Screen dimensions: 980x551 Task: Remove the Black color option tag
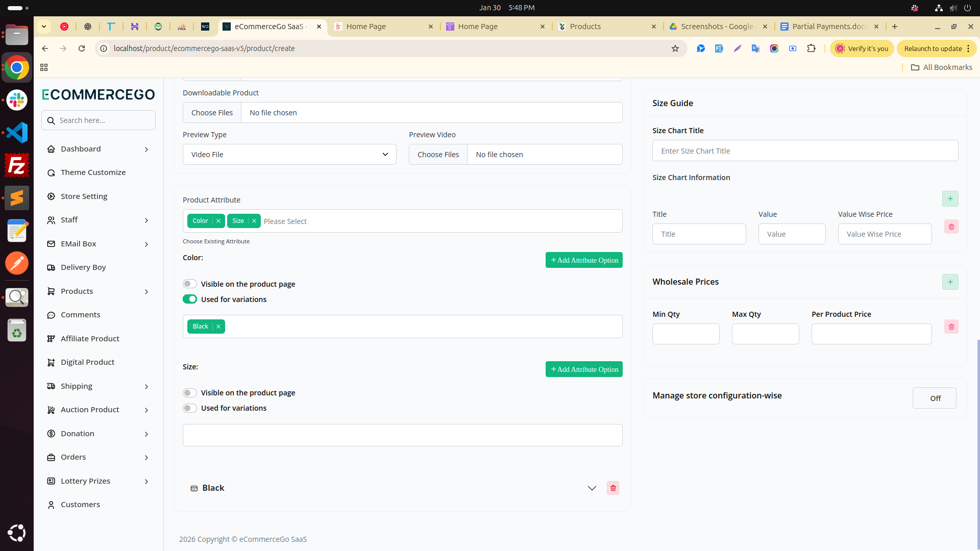point(218,327)
